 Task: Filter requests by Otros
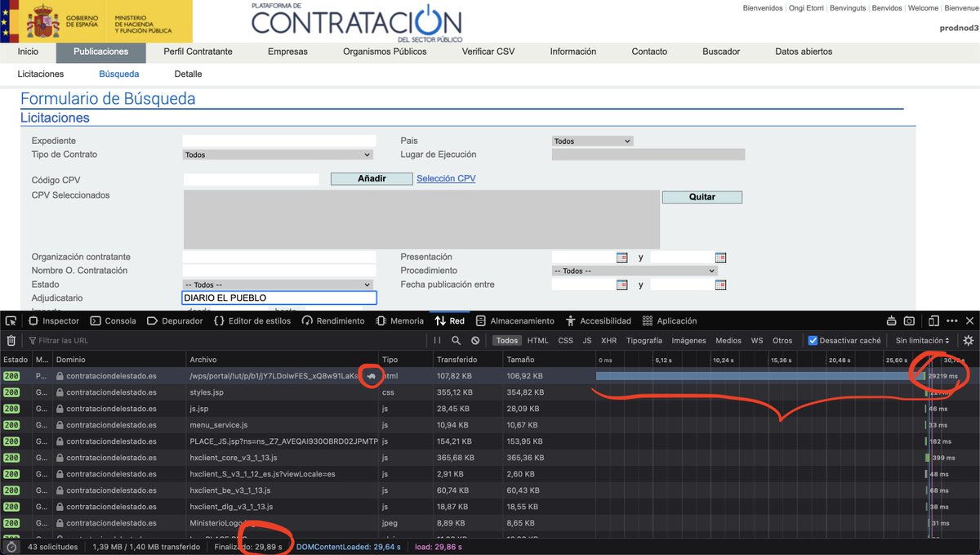coord(782,340)
